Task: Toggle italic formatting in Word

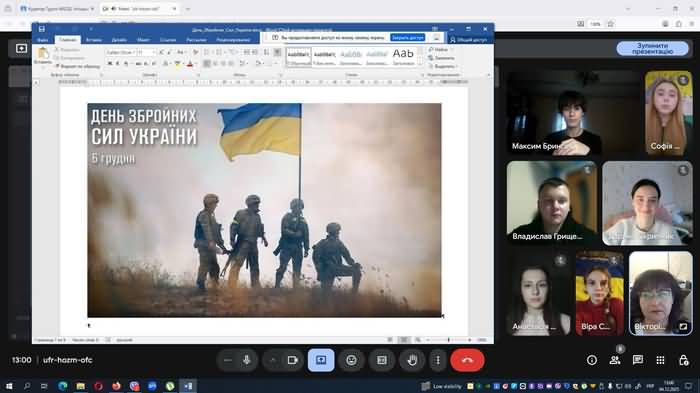Action: (118, 64)
